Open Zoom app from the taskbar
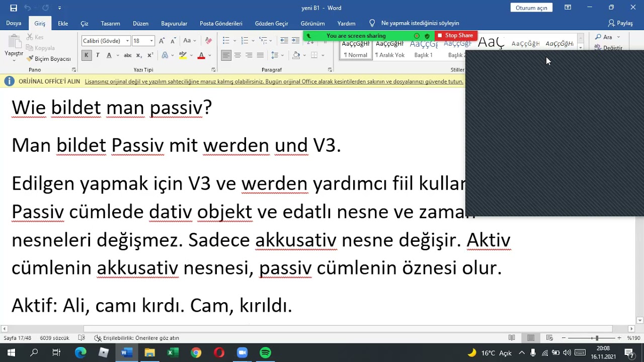The image size is (644, 362). [242, 353]
